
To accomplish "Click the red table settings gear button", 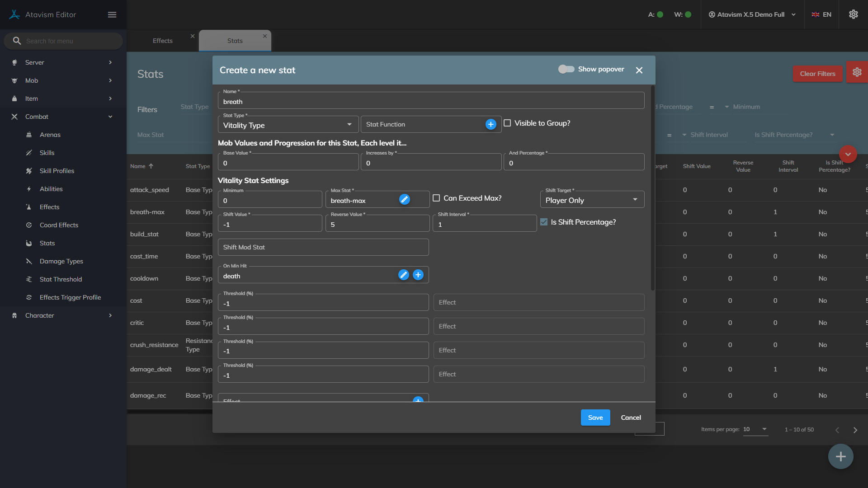I will 857,72.
